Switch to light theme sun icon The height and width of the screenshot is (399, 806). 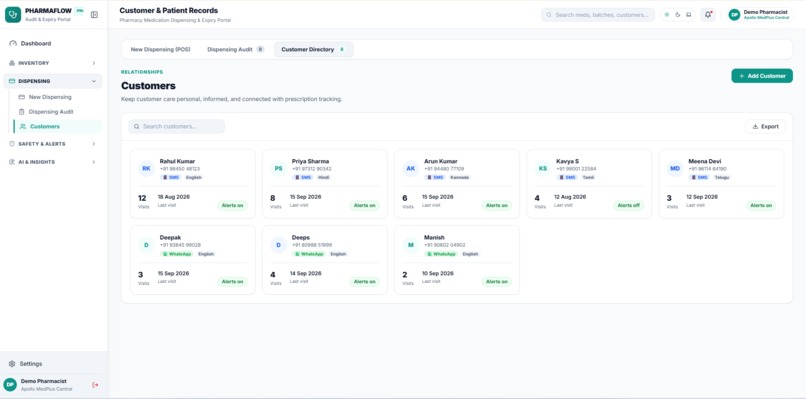(x=667, y=15)
